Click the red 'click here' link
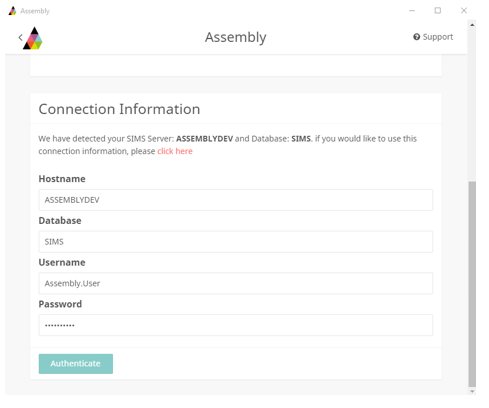Image resolution: width=489 pixels, height=408 pixels. [175, 151]
